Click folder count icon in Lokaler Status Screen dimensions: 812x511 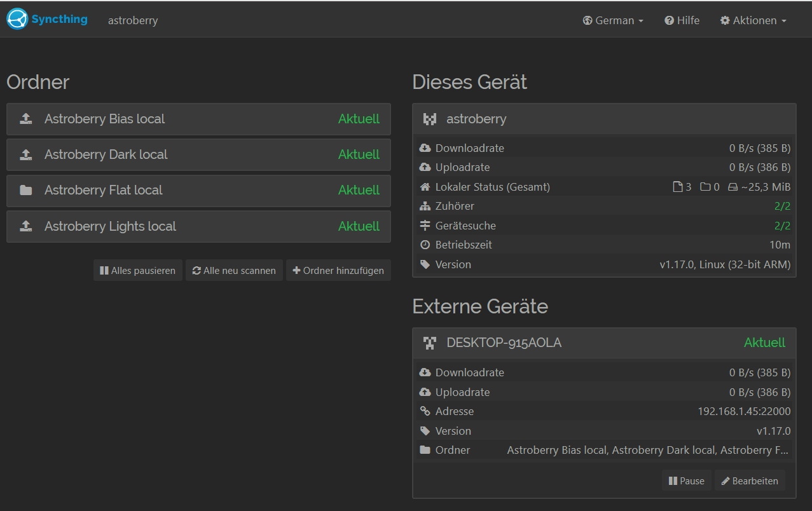[705, 187]
